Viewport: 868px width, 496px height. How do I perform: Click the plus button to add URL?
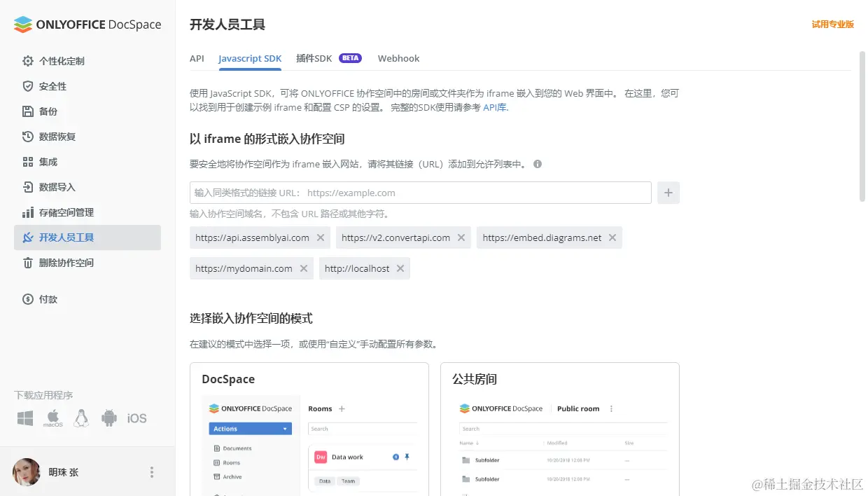[668, 193]
